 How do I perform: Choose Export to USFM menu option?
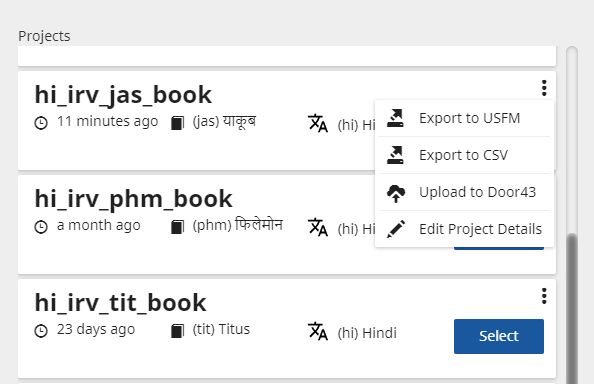pos(464,118)
